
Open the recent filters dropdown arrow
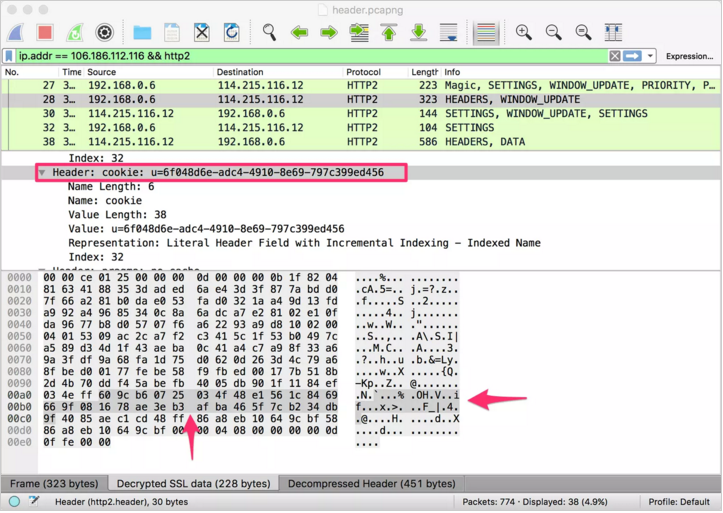coord(650,56)
